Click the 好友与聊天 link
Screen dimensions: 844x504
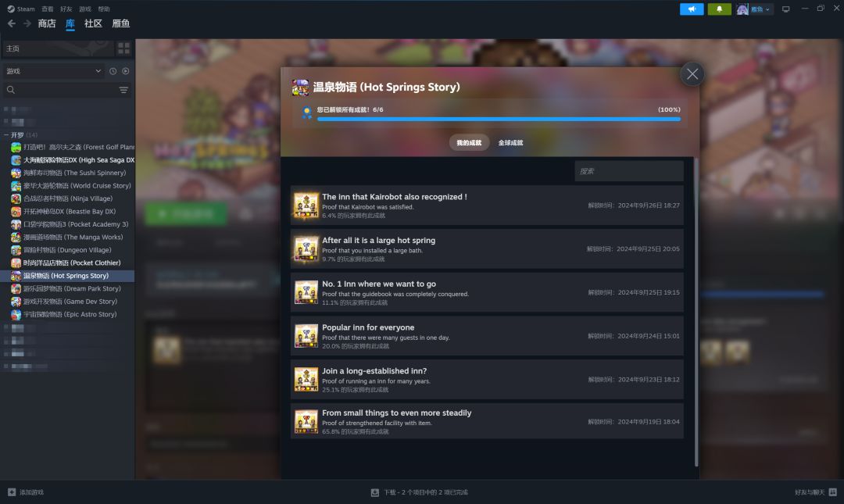810,492
